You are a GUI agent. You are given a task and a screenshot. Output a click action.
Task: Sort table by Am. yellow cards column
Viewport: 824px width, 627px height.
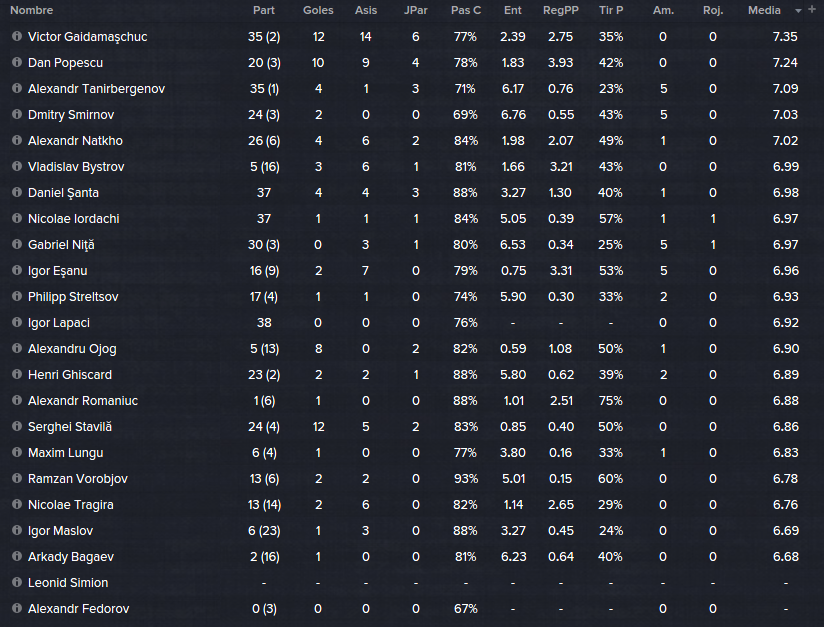point(663,10)
